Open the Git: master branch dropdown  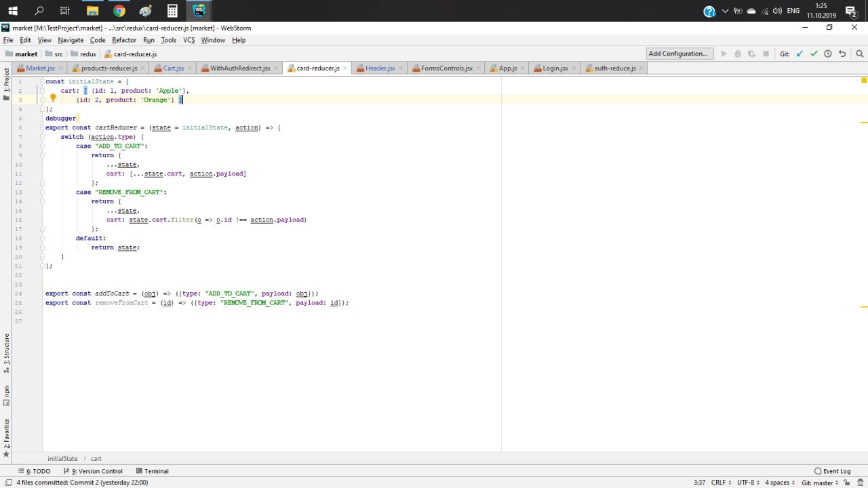pyautogui.click(x=819, y=483)
